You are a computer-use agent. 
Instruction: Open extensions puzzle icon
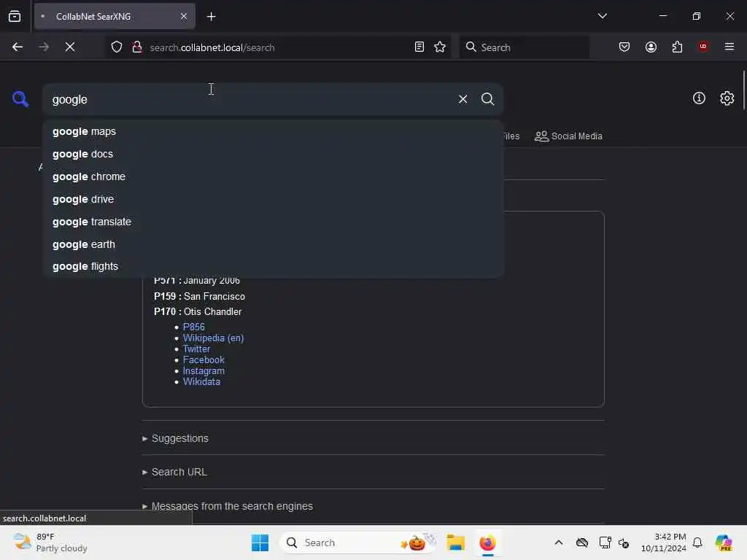[x=677, y=47]
